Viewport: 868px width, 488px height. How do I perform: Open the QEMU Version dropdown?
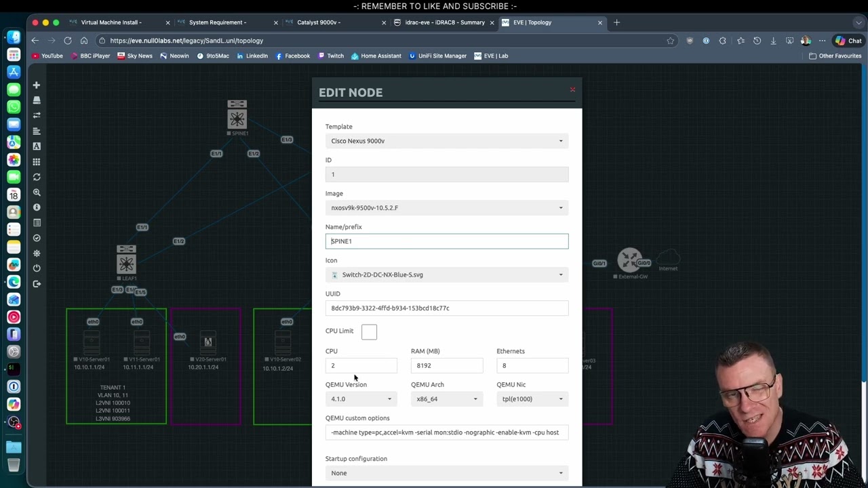(361, 399)
